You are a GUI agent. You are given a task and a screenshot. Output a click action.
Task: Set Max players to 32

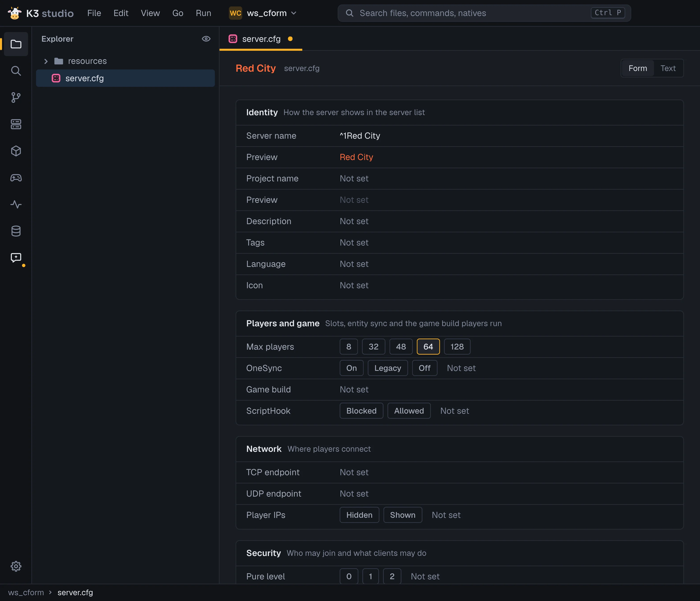[373, 347]
